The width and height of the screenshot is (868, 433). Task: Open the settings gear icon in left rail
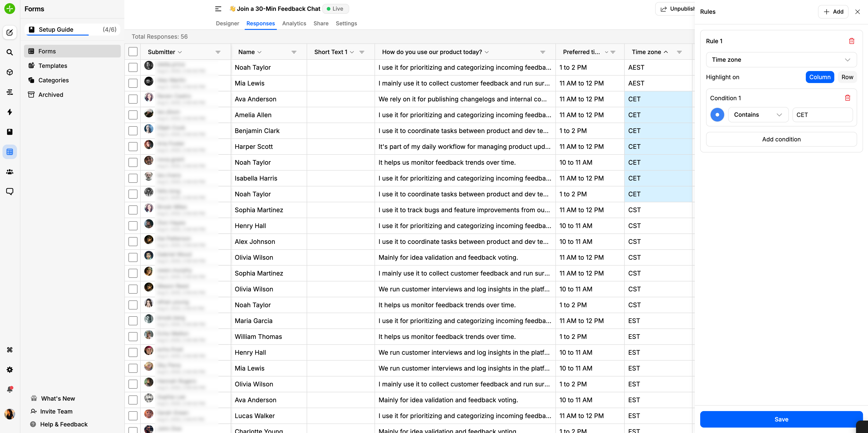click(x=10, y=370)
